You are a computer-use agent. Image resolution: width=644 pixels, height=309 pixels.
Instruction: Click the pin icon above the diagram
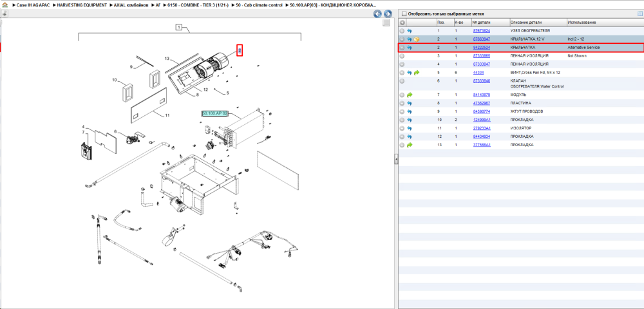(x=5, y=14)
